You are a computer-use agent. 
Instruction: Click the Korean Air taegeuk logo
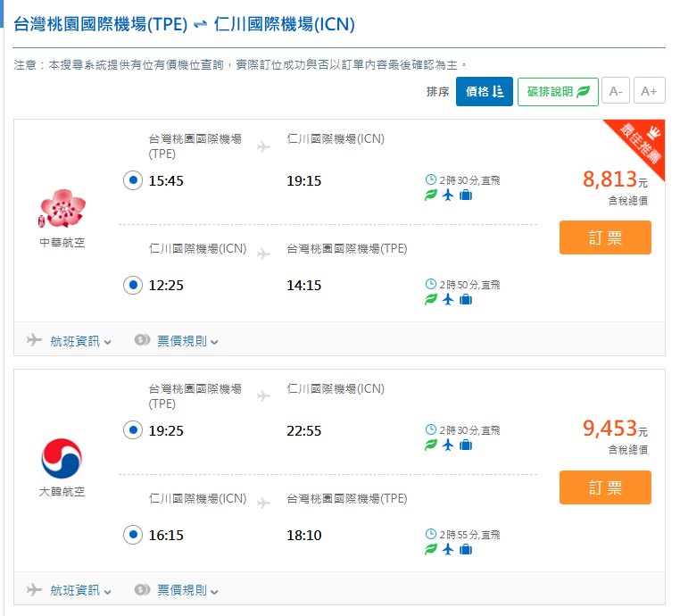click(62, 458)
